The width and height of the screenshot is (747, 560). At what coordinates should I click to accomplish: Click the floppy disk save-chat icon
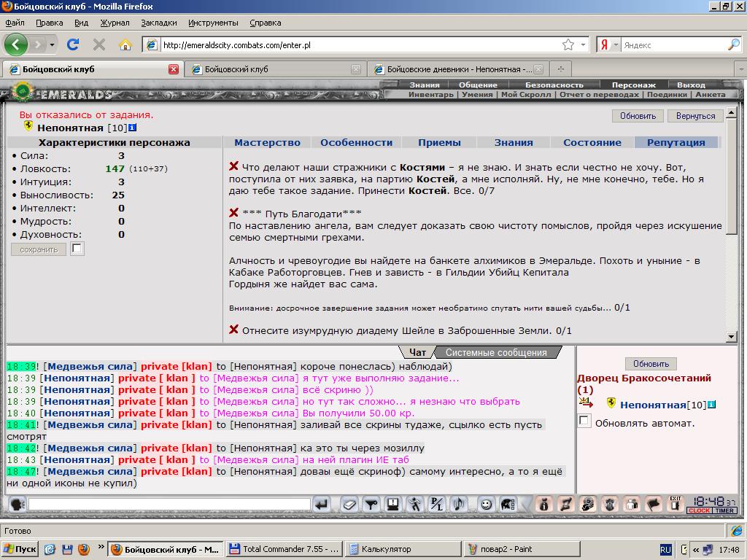point(393,505)
